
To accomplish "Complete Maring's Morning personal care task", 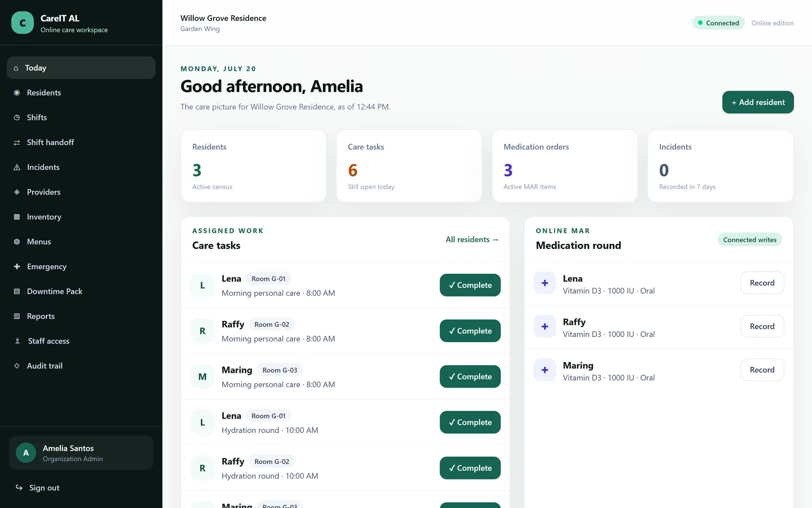I will point(470,376).
